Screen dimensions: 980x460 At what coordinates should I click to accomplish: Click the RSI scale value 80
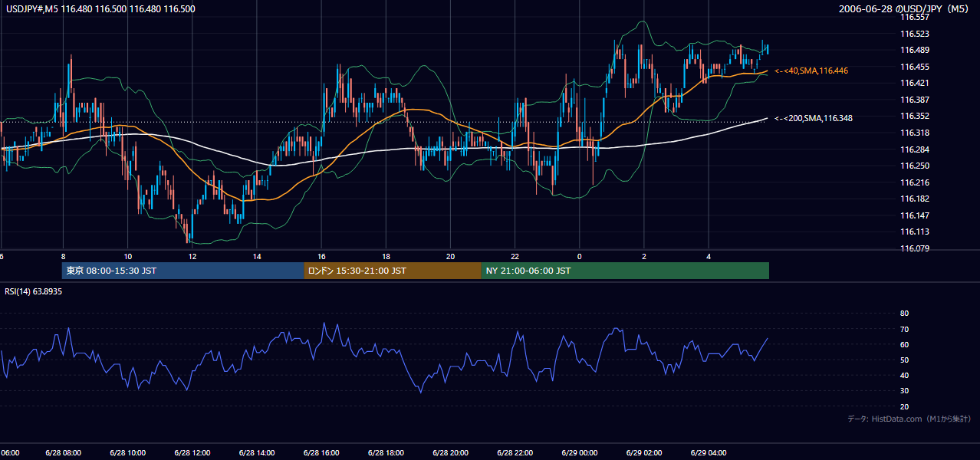pyautogui.click(x=904, y=314)
